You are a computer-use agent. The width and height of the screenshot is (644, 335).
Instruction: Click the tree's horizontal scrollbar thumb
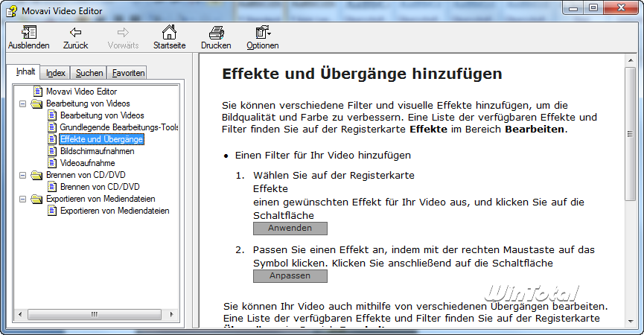pyautogui.click(x=95, y=314)
